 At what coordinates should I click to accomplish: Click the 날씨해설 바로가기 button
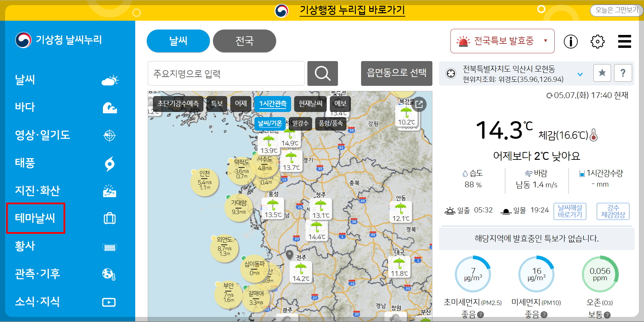[x=570, y=211]
